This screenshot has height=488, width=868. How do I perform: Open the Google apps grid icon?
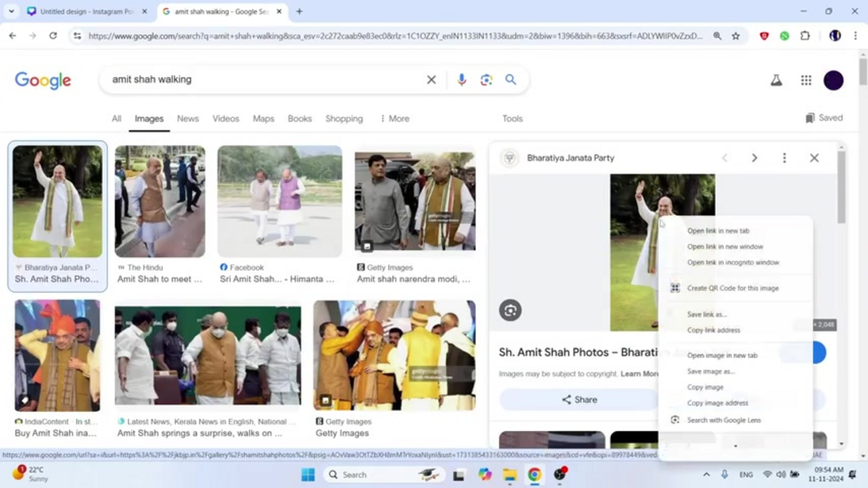pyautogui.click(x=806, y=80)
